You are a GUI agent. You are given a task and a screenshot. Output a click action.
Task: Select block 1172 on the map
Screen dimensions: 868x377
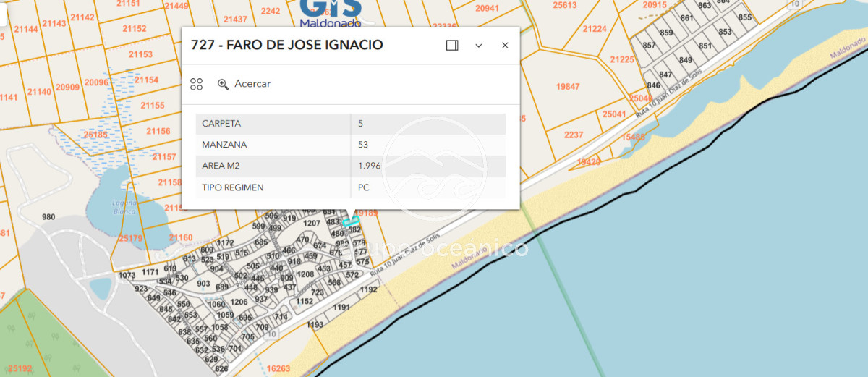pos(225,243)
